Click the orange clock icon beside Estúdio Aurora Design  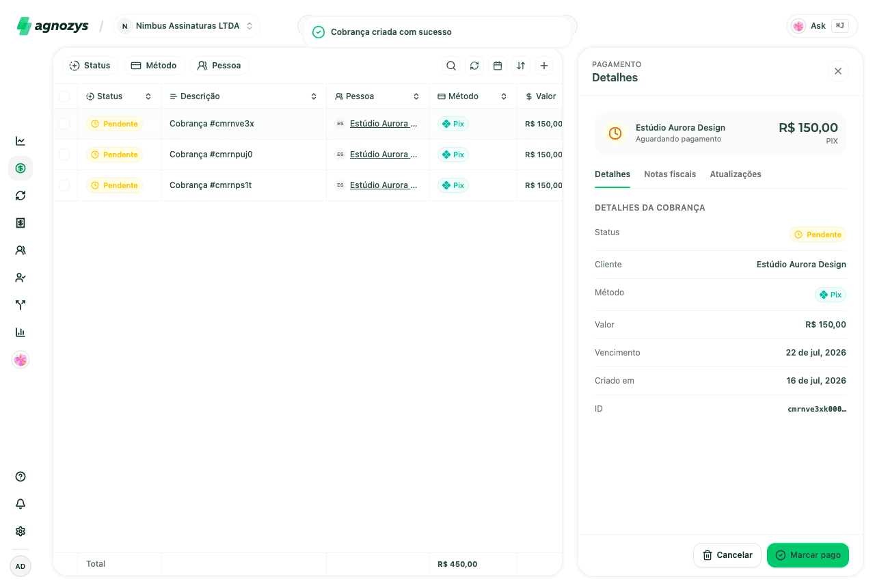[x=615, y=133]
